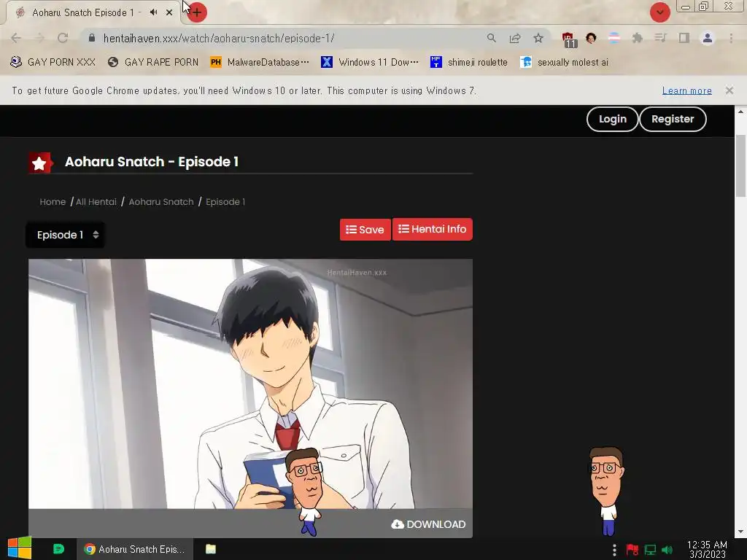
Task: Open the MalwareDatabase bookmark
Action: point(260,63)
